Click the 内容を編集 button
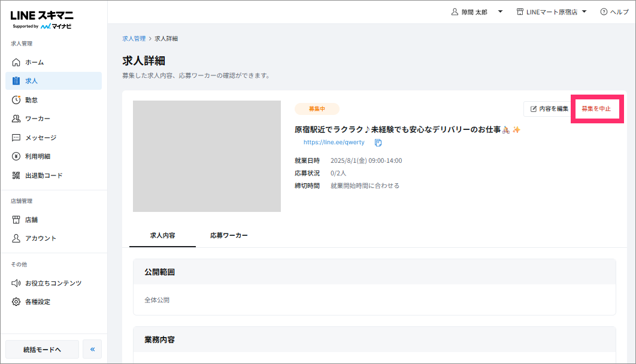 [549, 108]
